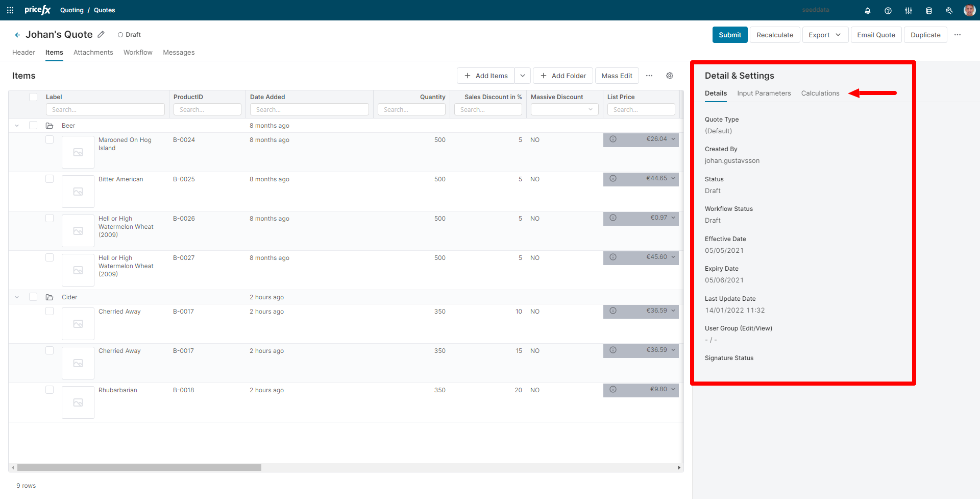980x499 pixels.
Task: Collapse the Cider folder group
Action: click(17, 297)
